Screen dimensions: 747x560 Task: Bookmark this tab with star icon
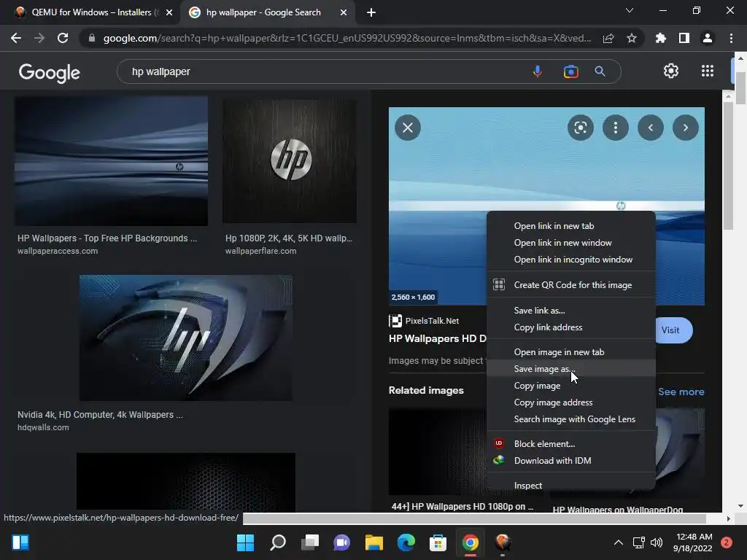click(632, 38)
